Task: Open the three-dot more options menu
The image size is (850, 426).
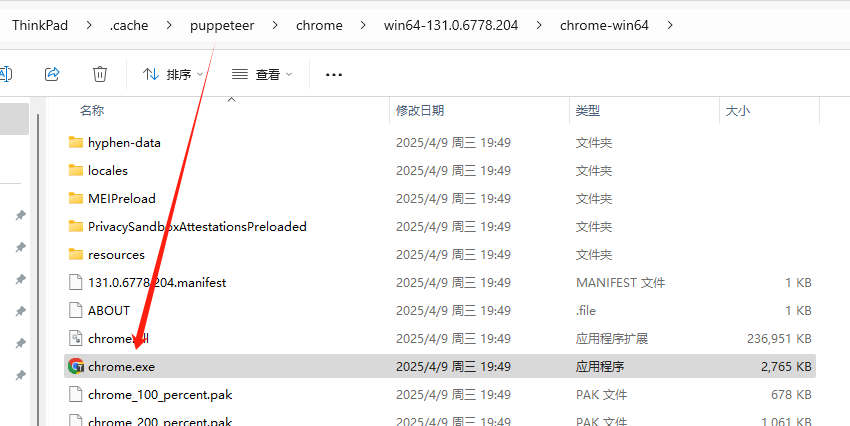Action: coord(333,74)
